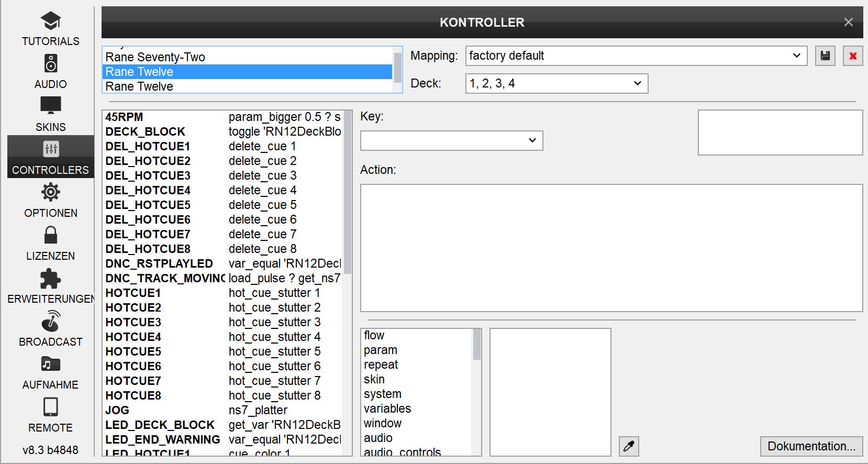Choose the window action category

(417, 423)
